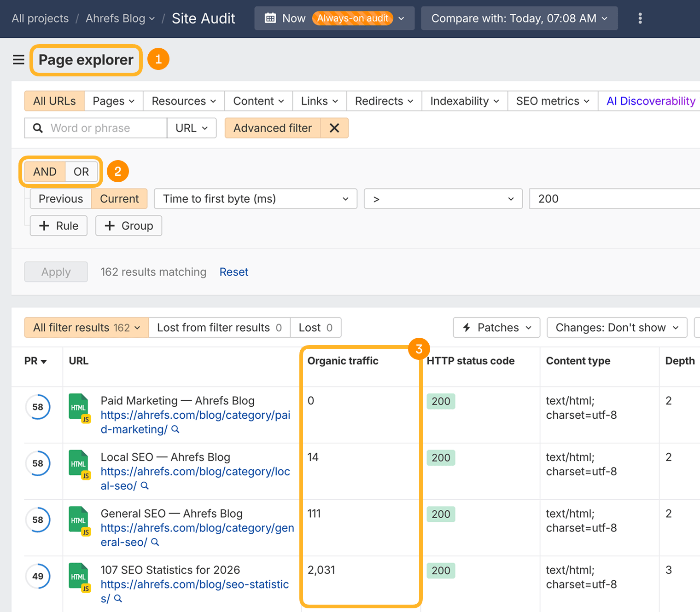Click the HTML file icon for Local SEO
700x612 pixels.
(79, 464)
